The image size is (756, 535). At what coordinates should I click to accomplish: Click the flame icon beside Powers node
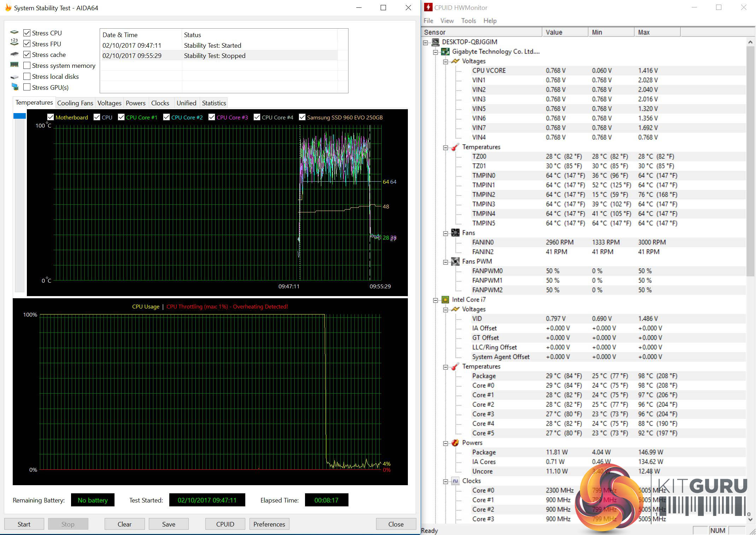(455, 443)
